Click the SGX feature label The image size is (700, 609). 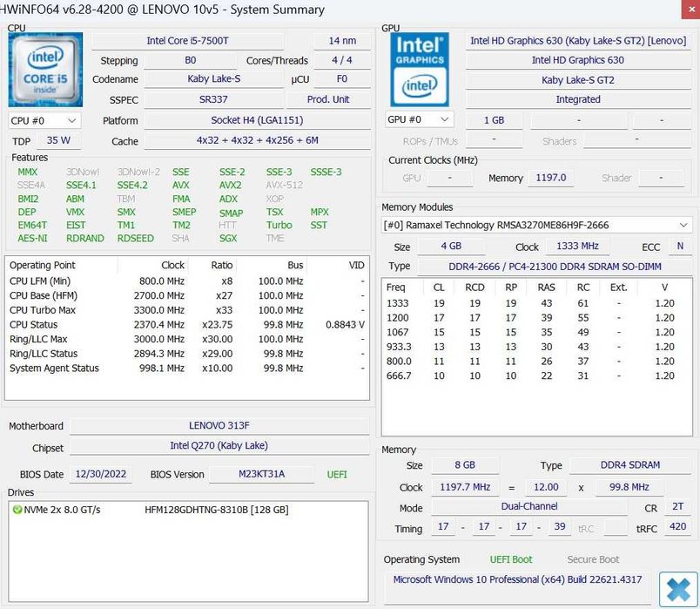(x=228, y=238)
